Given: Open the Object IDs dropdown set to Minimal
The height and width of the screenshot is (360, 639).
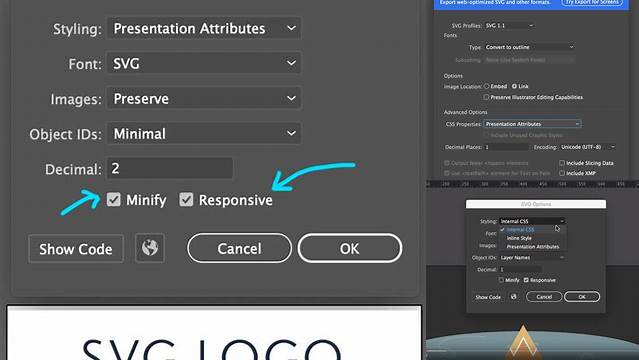Looking at the screenshot, I should pyautogui.click(x=204, y=133).
